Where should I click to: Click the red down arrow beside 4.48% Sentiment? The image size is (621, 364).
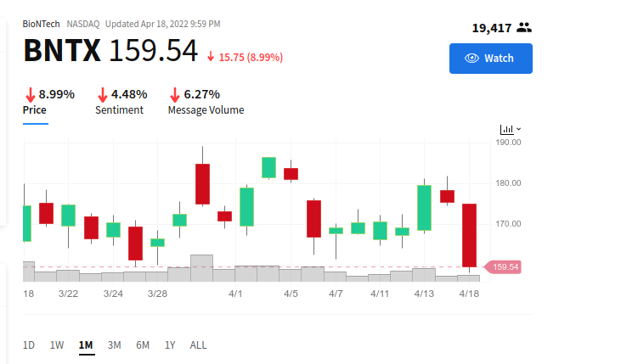pos(103,95)
